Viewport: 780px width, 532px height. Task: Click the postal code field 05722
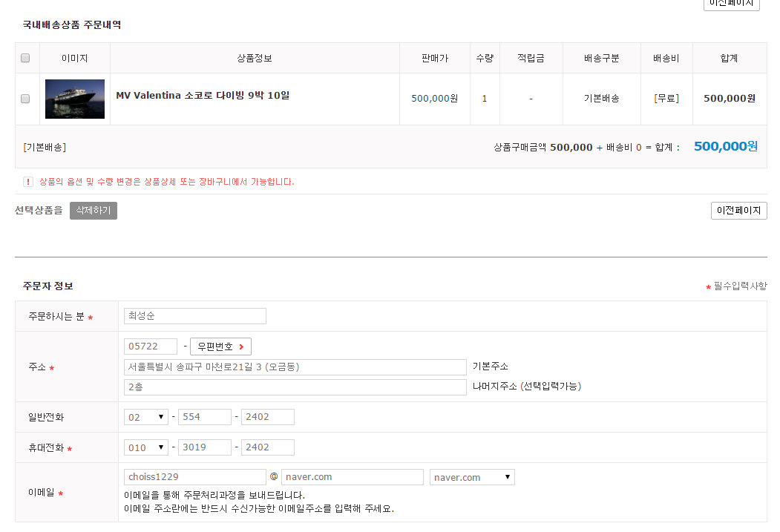[x=151, y=347]
